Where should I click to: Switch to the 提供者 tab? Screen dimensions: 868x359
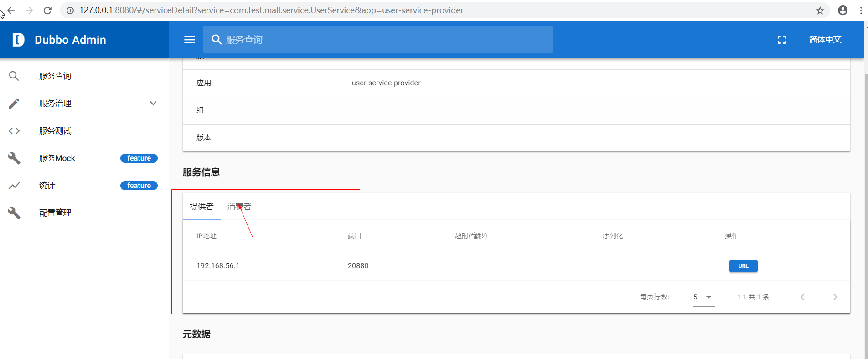click(x=201, y=207)
